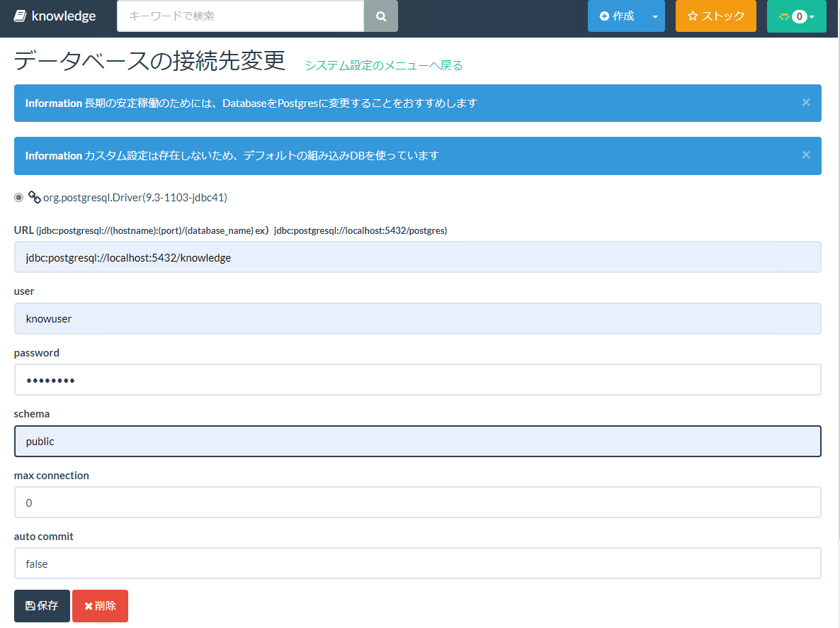Click the magnifier search button
Image resolution: width=840 pixels, height=628 pixels.
381,16
